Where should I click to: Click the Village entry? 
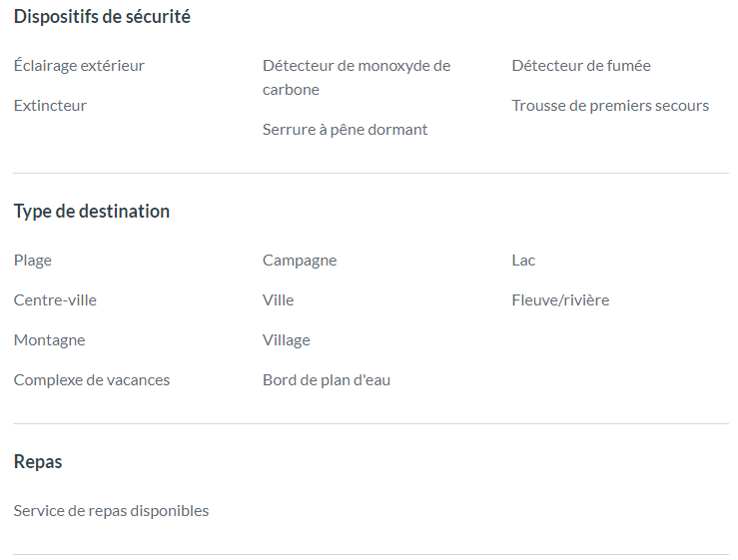[287, 340]
